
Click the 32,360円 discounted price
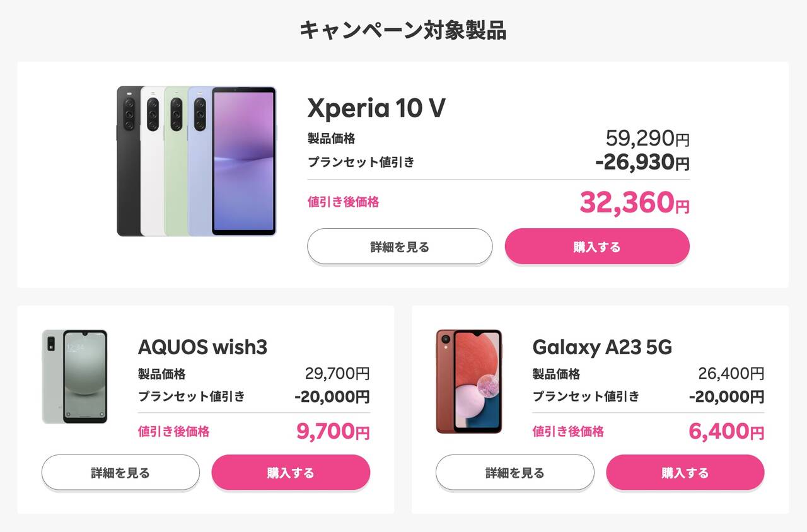(x=634, y=202)
